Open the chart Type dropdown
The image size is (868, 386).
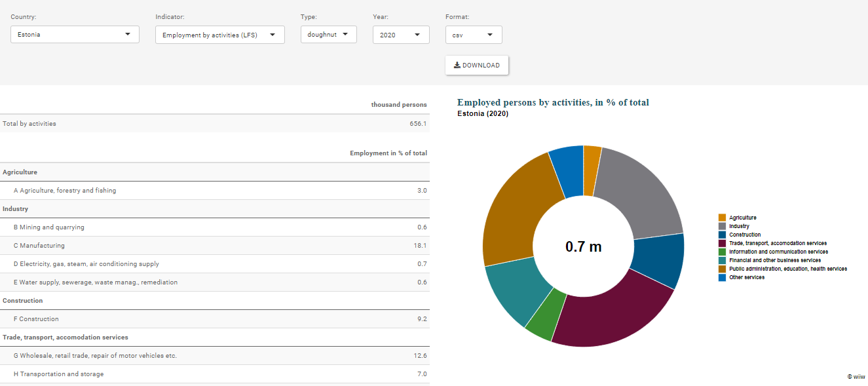coord(328,35)
